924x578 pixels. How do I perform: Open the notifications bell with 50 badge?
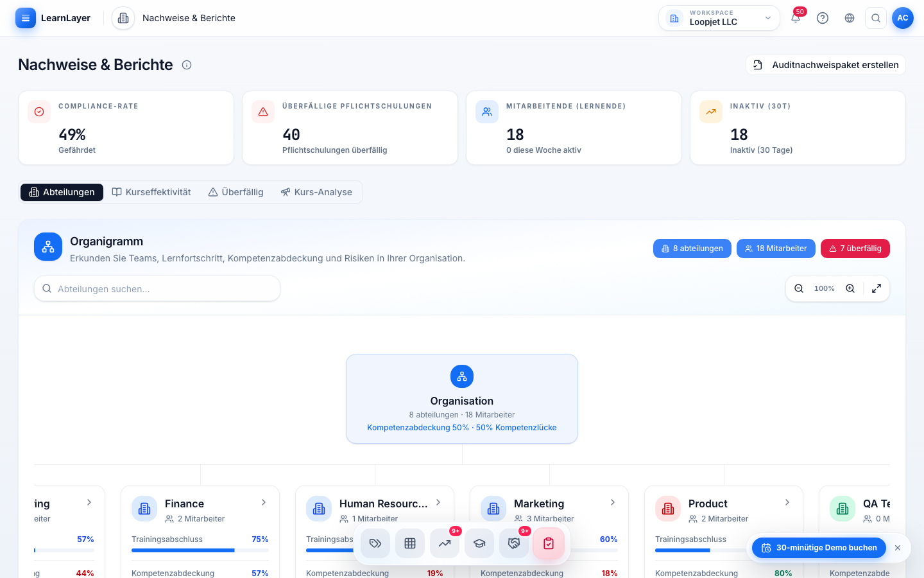pyautogui.click(x=796, y=18)
